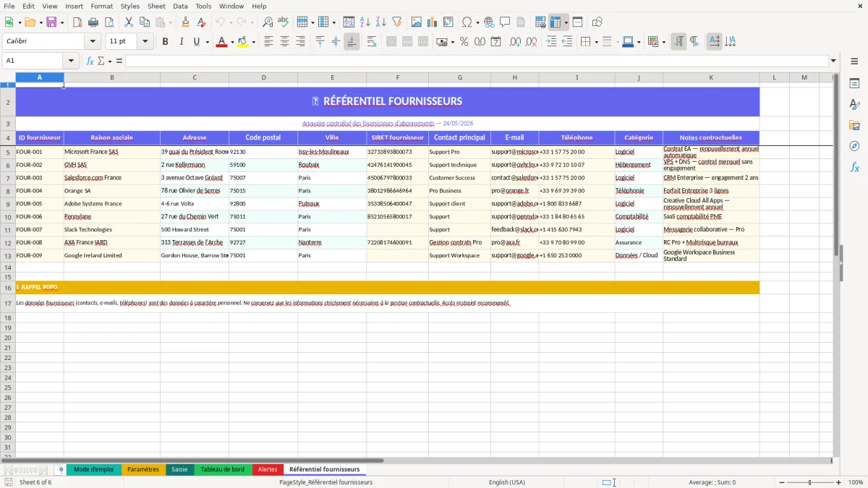
Task: Open sidebar Properties panel icon
Action: [854, 84]
